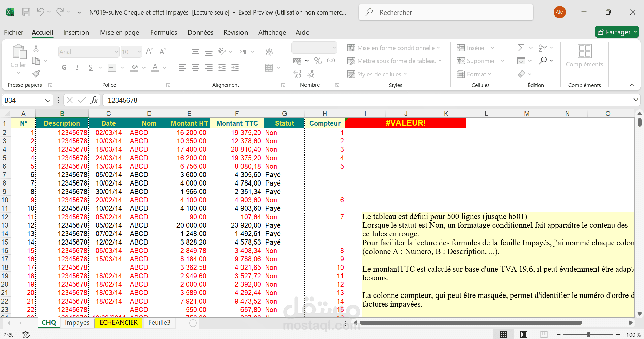
Task: Open the font size dropdown
Action: [x=139, y=52]
